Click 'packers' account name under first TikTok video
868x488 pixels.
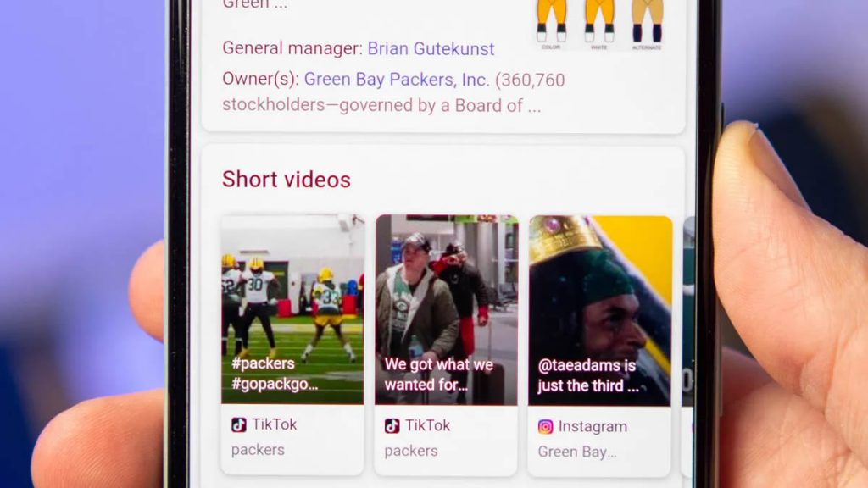click(x=258, y=450)
